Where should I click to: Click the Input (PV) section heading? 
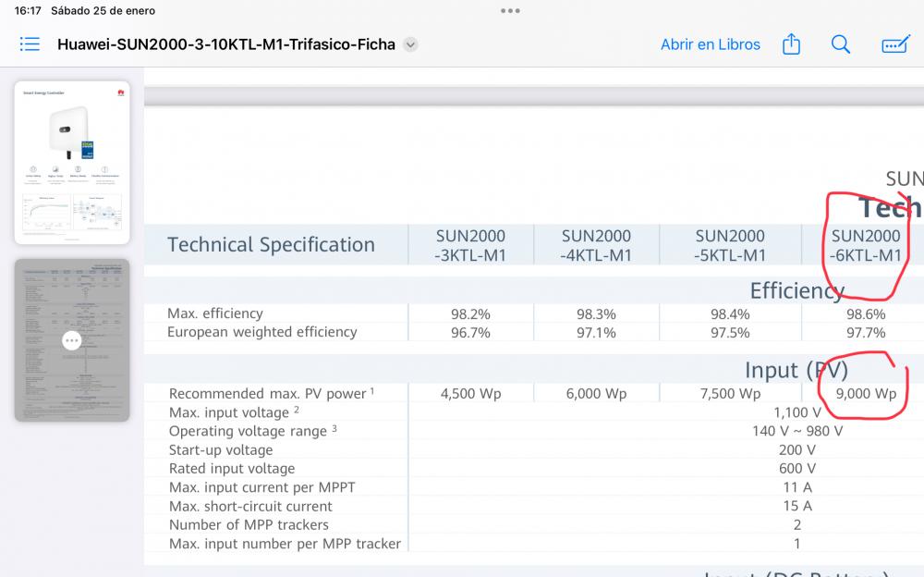click(x=796, y=370)
